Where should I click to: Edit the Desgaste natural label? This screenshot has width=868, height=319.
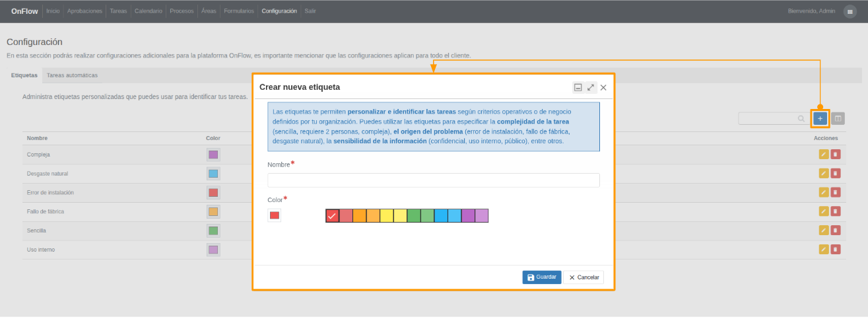tap(823, 173)
